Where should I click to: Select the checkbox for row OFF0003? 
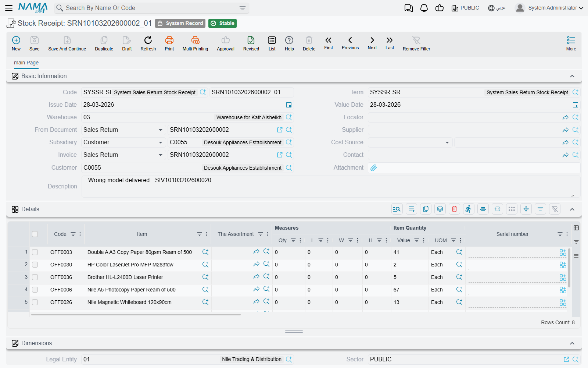pyautogui.click(x=35, y=252)
